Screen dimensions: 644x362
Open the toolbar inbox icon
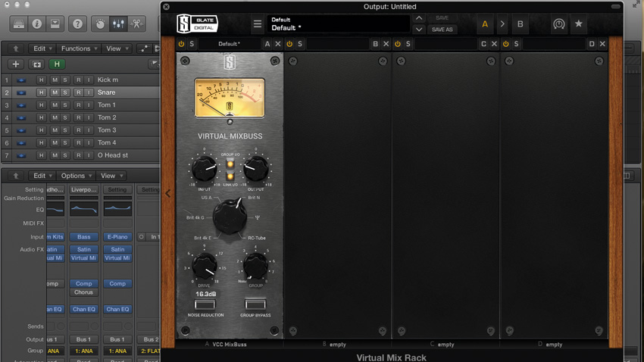pyautogui.click(x=55, y=23)
